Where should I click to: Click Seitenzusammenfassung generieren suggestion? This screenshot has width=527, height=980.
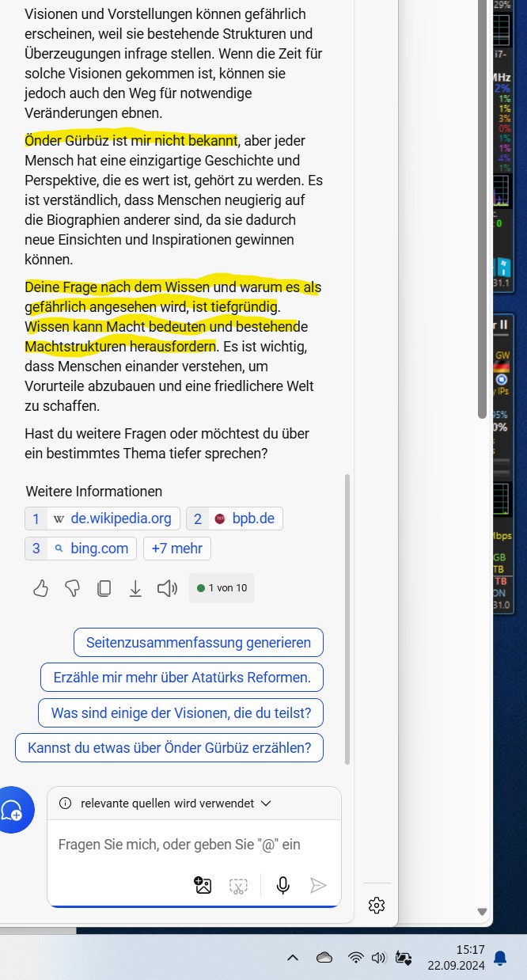click(199, 643)
